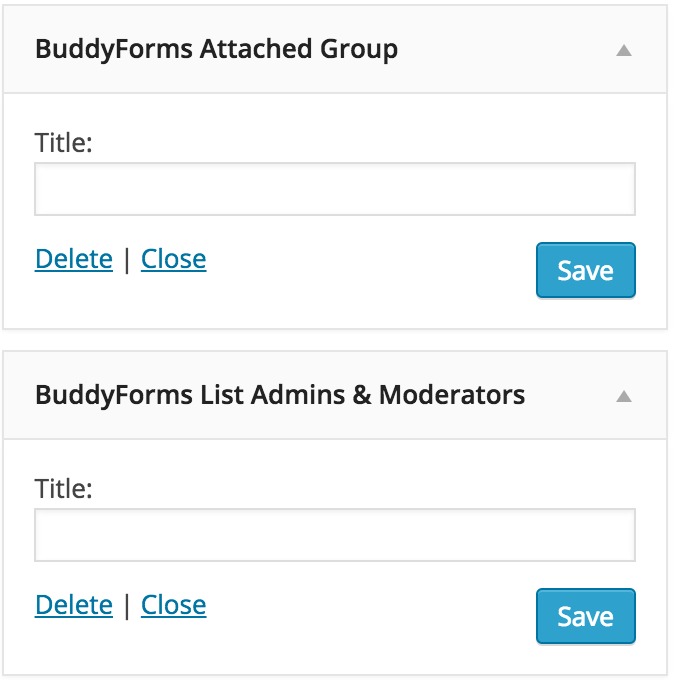Select the upper blue Save button
The height and width of the screenshot is (684, 674).
click(586, 270)
